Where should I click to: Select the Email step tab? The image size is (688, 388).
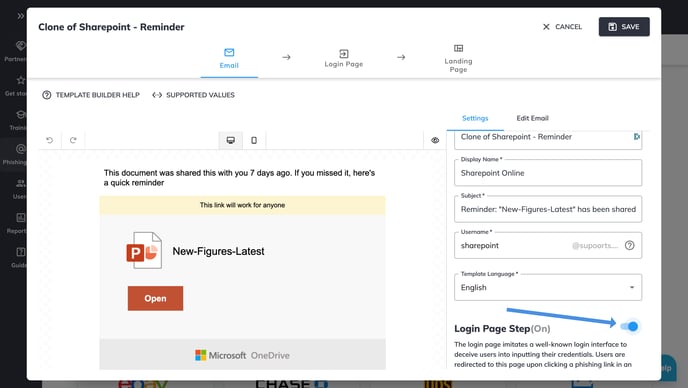click(229, 58)
